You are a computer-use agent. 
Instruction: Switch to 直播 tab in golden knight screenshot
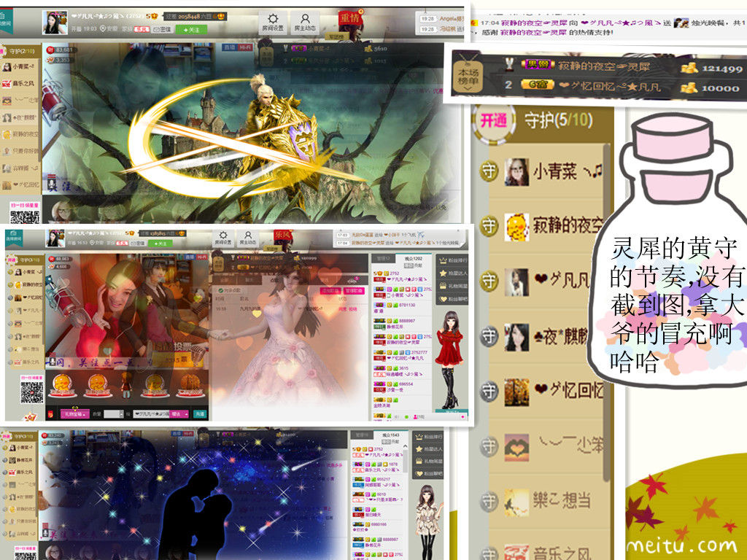point(230,47)
